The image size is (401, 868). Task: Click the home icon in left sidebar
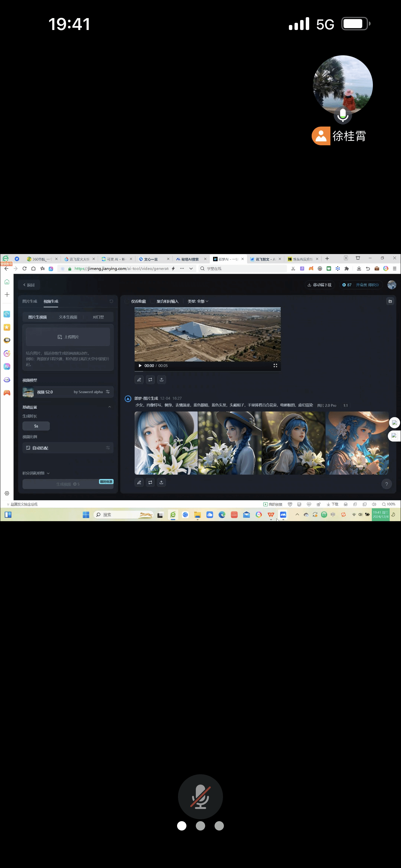tap(7, 282)
